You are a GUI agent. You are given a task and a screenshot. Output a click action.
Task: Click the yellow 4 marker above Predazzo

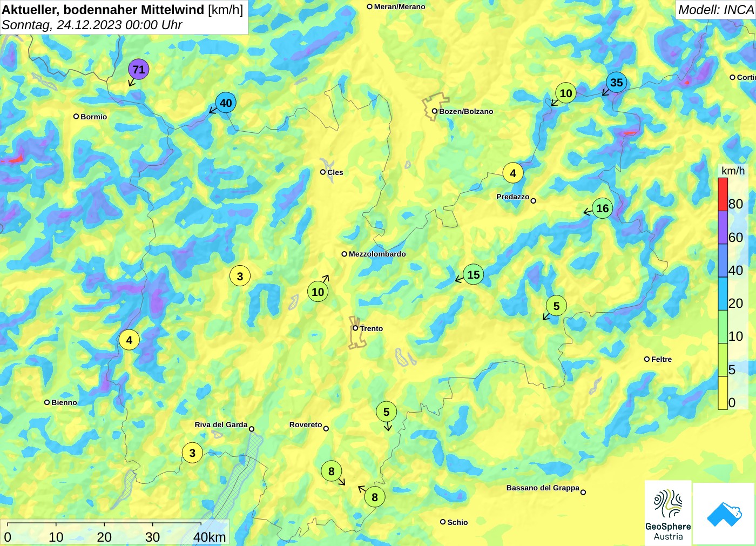(x=513, y=173)
